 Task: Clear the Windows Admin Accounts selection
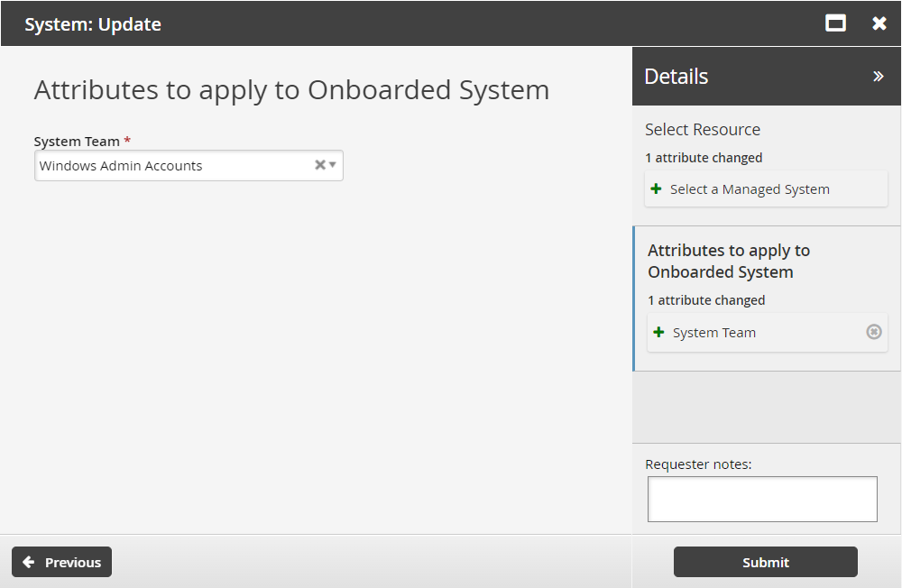pyautogui.click(x=319, y=165)
